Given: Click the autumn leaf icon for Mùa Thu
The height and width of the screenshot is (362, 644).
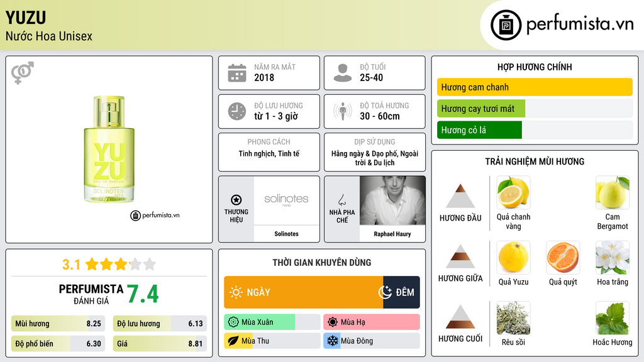Looking at the screenshot, I should pyautogui.click(x=233, y=341).
